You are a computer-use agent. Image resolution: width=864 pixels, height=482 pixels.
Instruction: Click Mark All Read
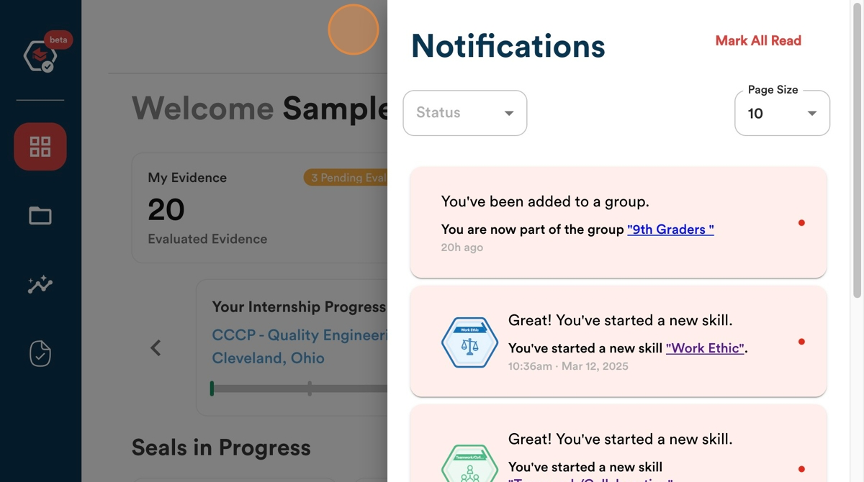click(x=758, y=41)
